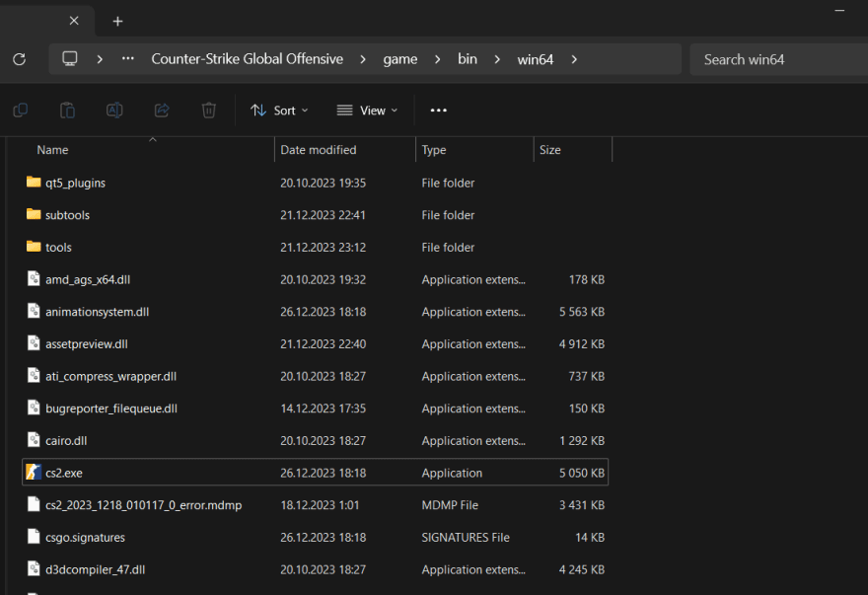Click the Rename icon in toolbar

(x=114, y=111)
